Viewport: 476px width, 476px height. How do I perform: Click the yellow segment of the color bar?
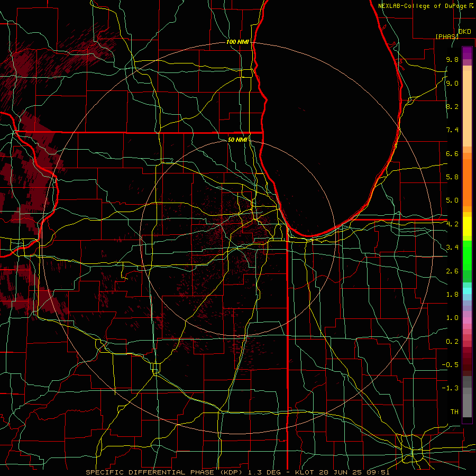tap(467, 226)
